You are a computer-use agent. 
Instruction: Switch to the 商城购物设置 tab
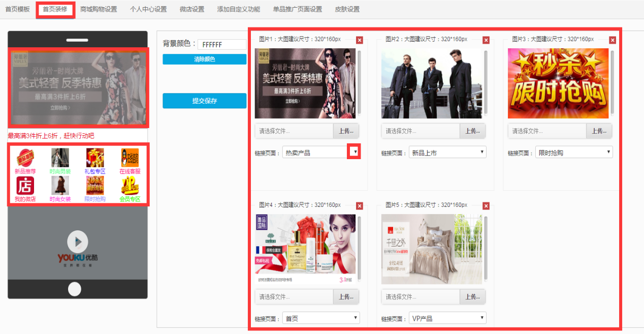(x=99, y=9)
